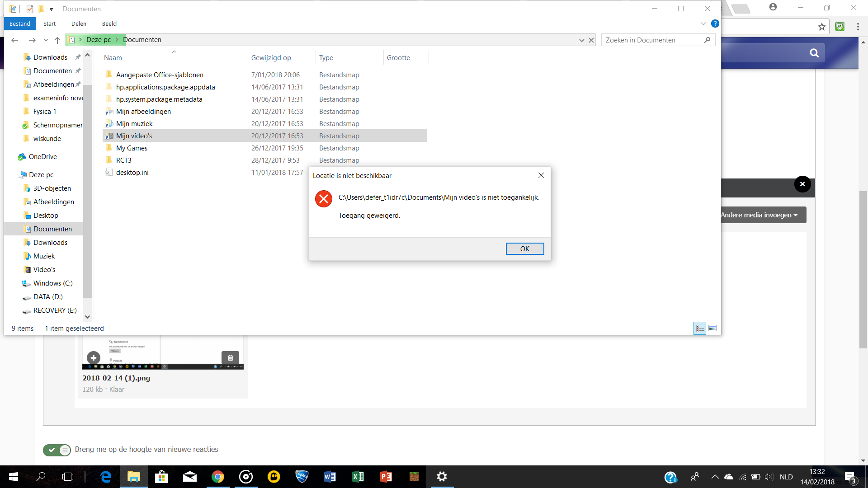Delete the uploaded 2018-02-14 (1).png image
The width and height of the screenshot is (868, 488).
click(x=230, y=357)
